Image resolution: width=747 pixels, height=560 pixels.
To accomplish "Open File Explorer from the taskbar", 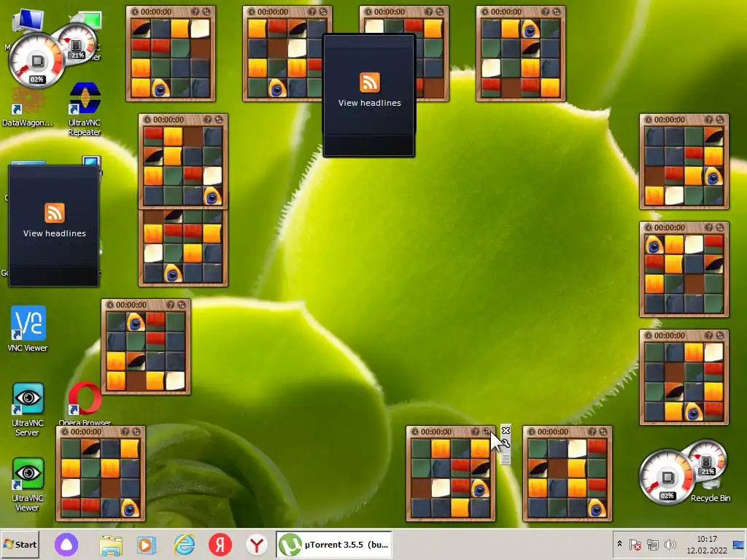I will (111, 545).
